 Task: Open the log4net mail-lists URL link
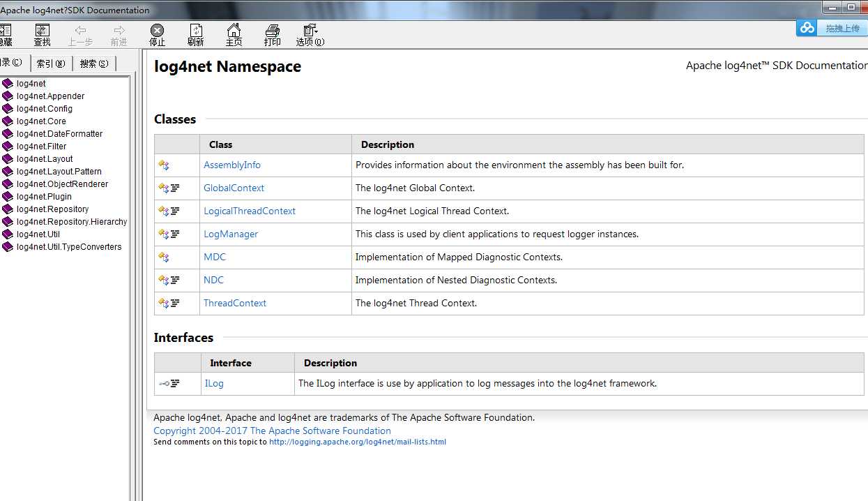(x=358, y=442)
